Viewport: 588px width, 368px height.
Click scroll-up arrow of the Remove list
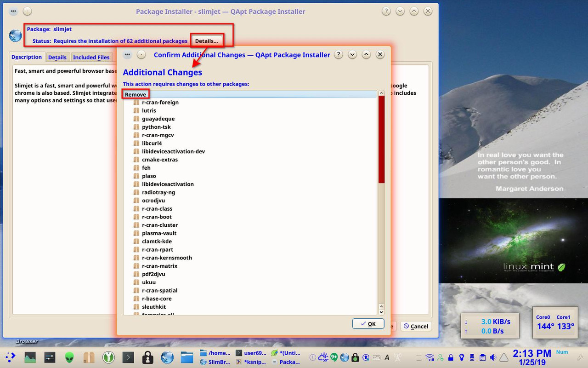point(381,93)
